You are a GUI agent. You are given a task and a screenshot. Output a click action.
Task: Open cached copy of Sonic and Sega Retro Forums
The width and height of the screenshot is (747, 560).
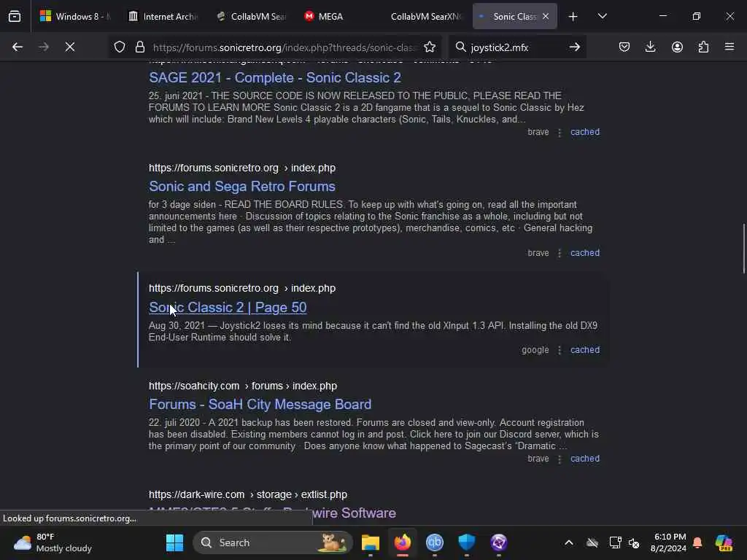pos(585,253)
